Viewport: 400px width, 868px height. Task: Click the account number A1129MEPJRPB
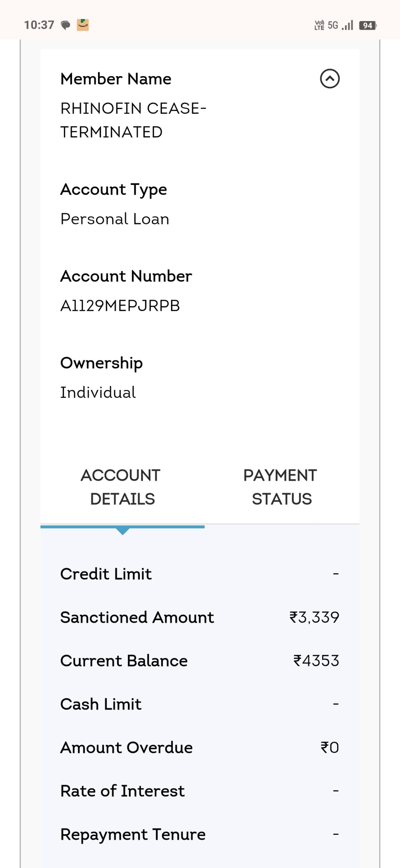(x=120, y=306)
